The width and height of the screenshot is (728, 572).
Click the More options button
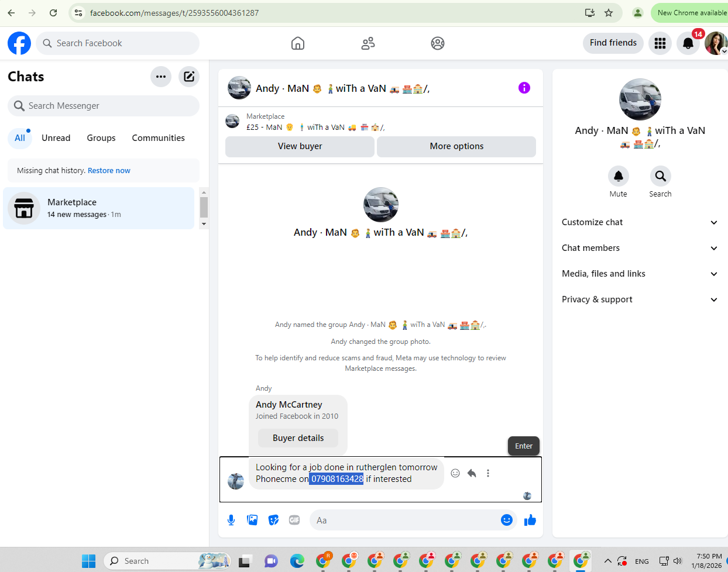point(456,146)
